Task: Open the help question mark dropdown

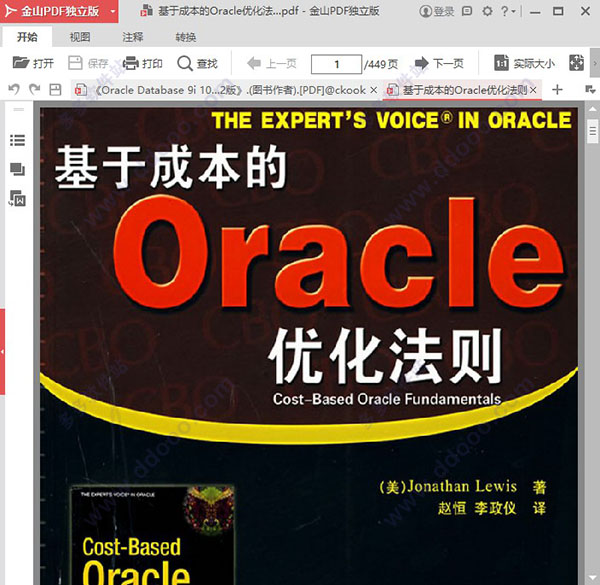Action: click(508, 11)
